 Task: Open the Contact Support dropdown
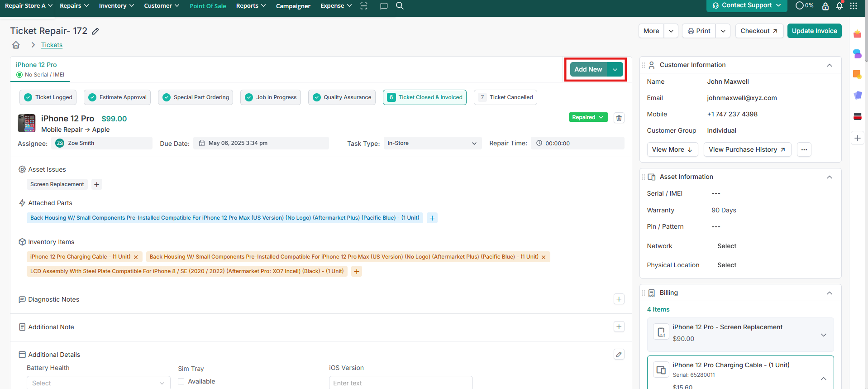pyautogui.click(x=747, y=5)
